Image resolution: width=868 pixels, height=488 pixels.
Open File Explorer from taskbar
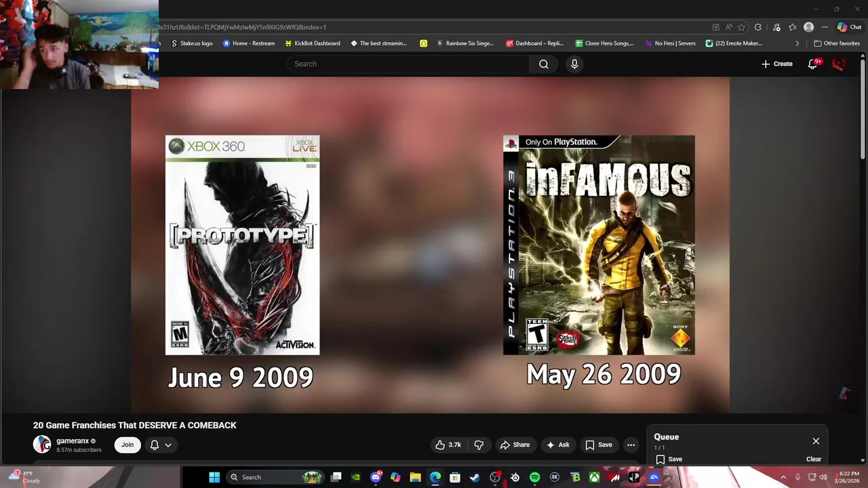click(x=415, y=477)
